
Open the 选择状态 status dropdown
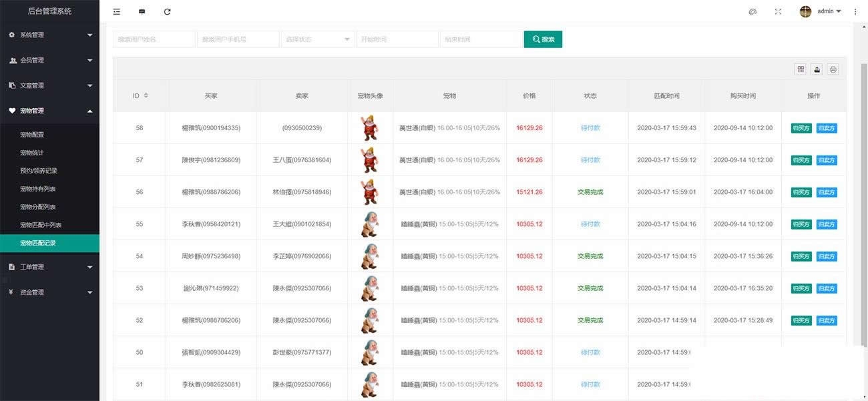click(x=317, y=39)
